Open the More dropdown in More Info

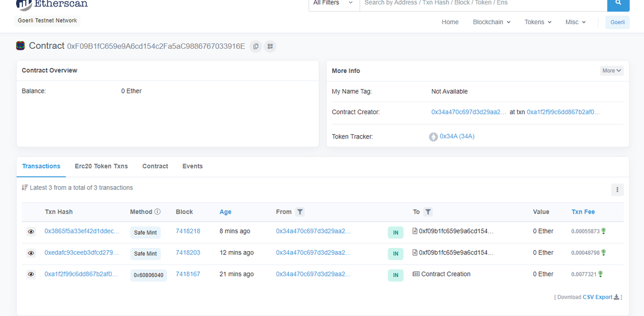[612, 71]
